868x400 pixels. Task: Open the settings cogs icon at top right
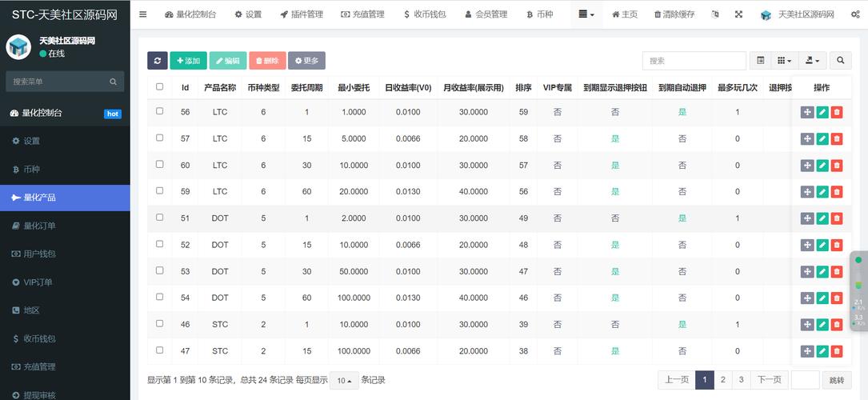click(855, 14)
